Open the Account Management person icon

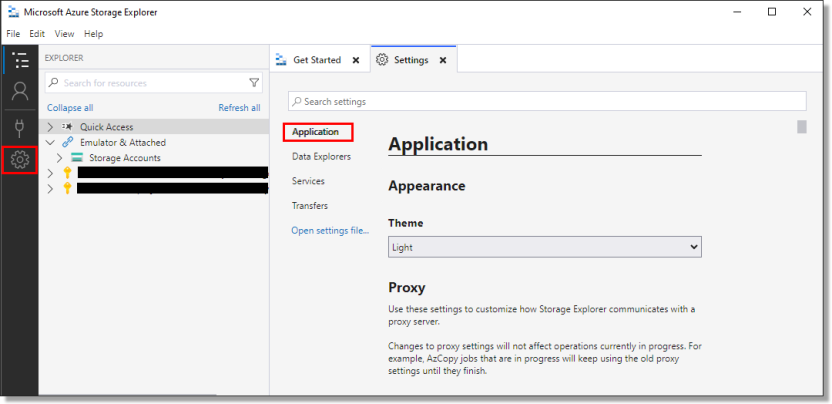(x=20, y=92)
